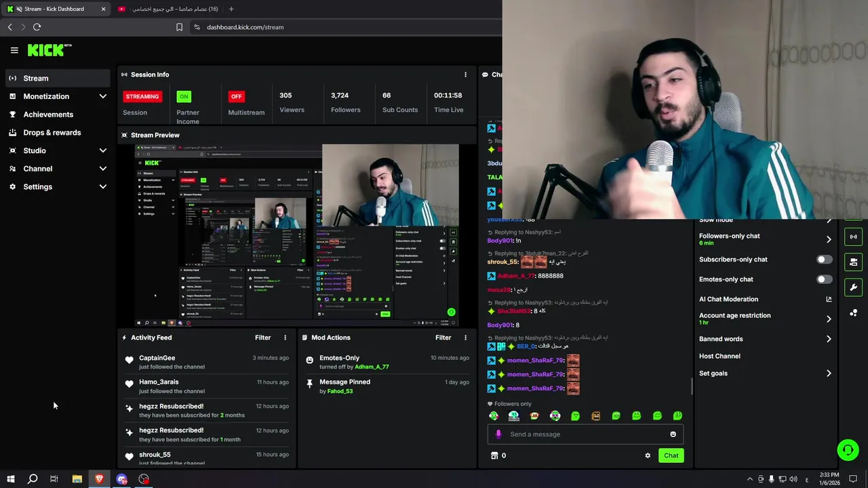The height and width of the screenshot is (488, 868).
Task: Click the shop icon below message box
Action: (494, 455)
